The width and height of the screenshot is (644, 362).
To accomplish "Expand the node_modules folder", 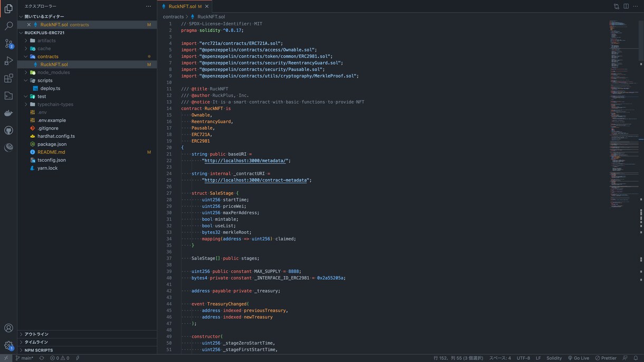I will tap(26, 72).
